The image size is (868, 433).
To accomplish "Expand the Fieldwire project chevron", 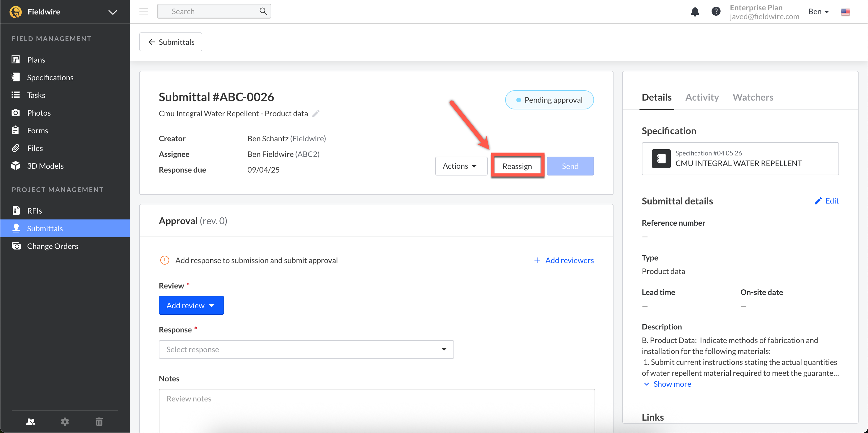I will point(112,12).
